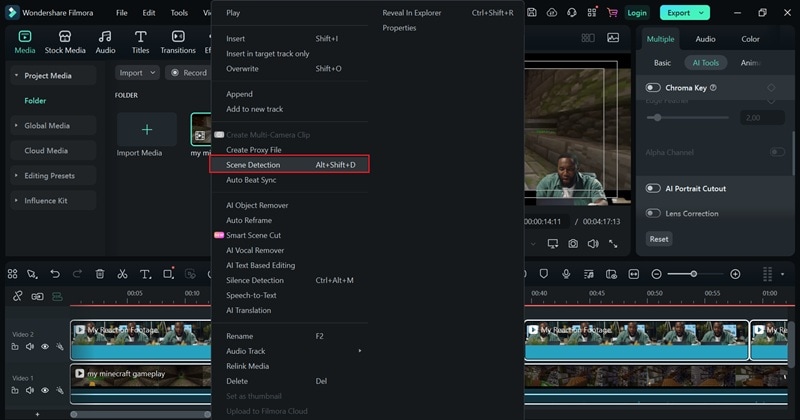Expand the Editing Presets section

click(x=16, y=176)
